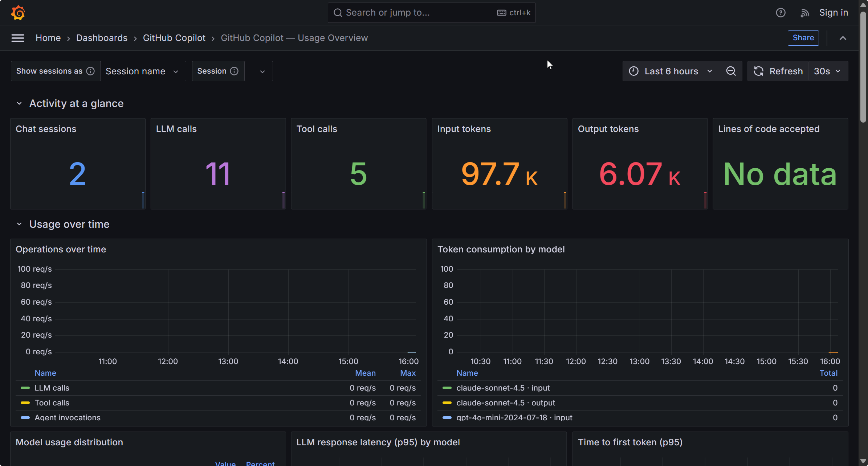Click the Tool calls stat panel title
Screen dimensions: 868x466
pos(317,129)
